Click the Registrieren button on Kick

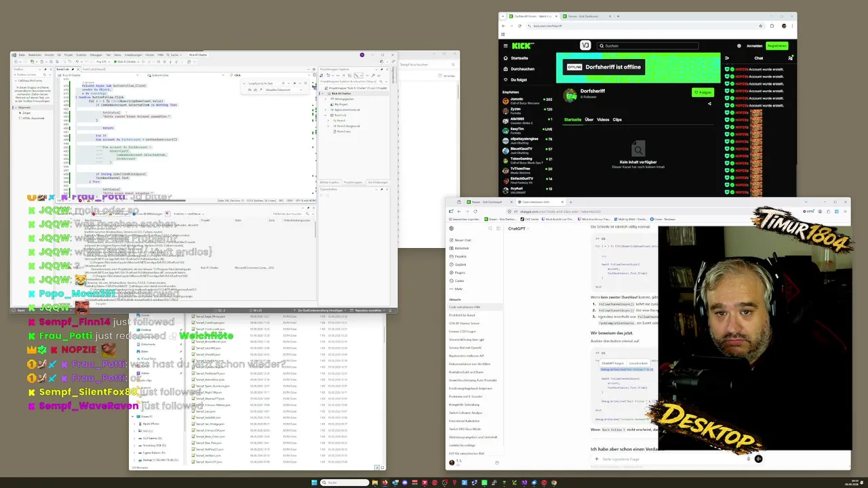(777, 45)
